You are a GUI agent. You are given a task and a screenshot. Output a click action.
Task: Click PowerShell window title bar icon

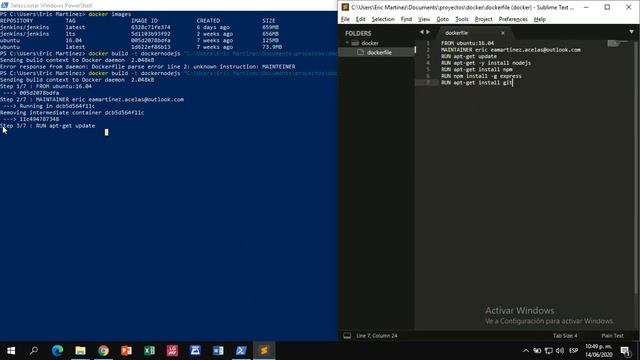tap(4, 5)
